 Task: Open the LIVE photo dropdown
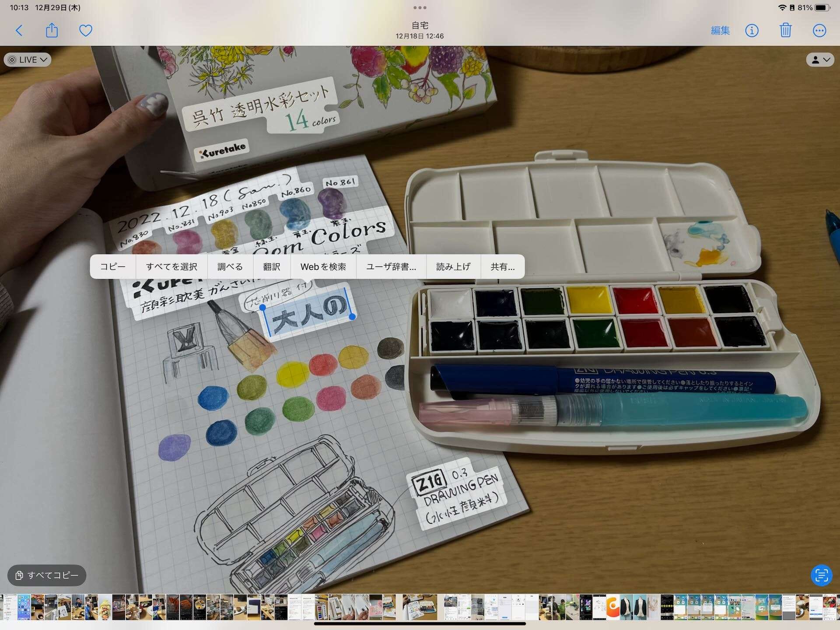tap(28, 59)
